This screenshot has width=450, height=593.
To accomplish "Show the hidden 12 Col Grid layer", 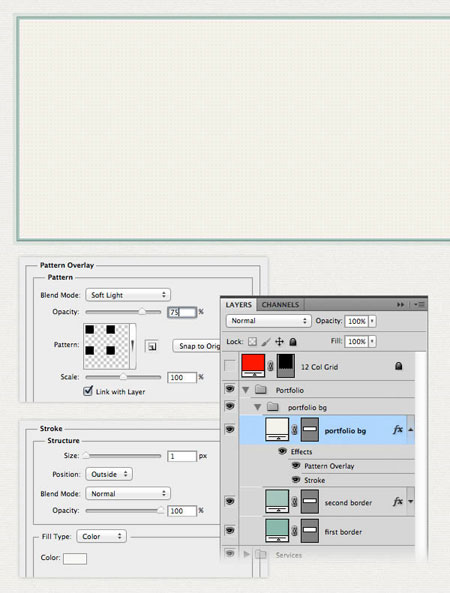I will coord(230,366).
